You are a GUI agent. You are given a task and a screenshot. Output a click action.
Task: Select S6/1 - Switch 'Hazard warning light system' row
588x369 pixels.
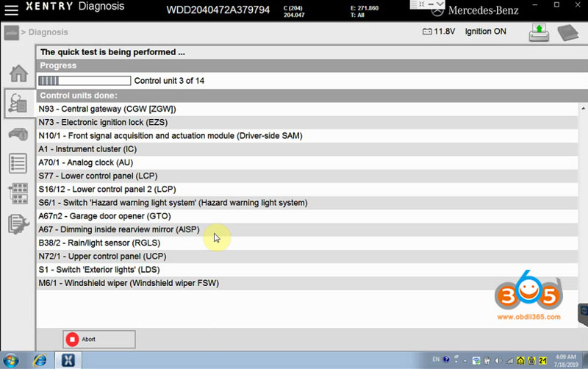pos(306,203)
